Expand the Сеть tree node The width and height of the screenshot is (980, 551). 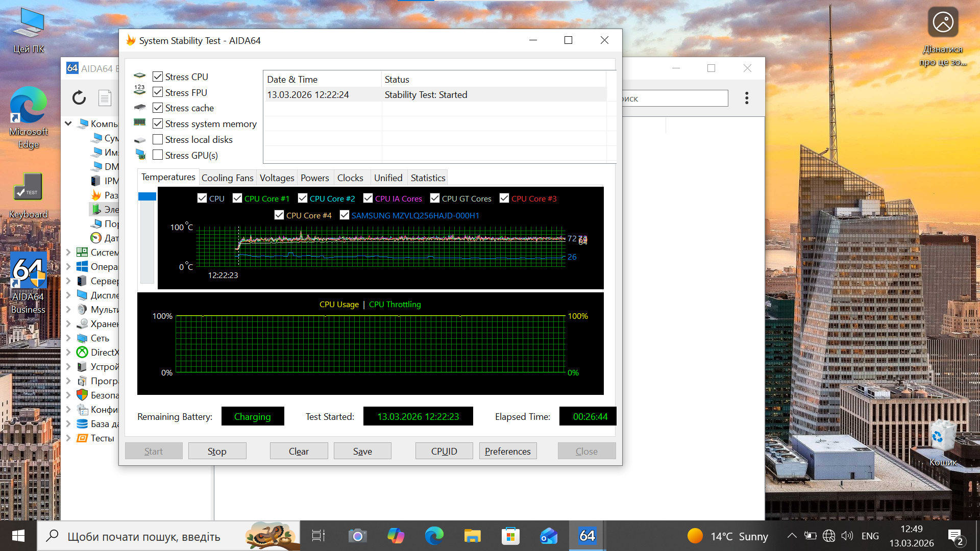(x=68, y=338)
